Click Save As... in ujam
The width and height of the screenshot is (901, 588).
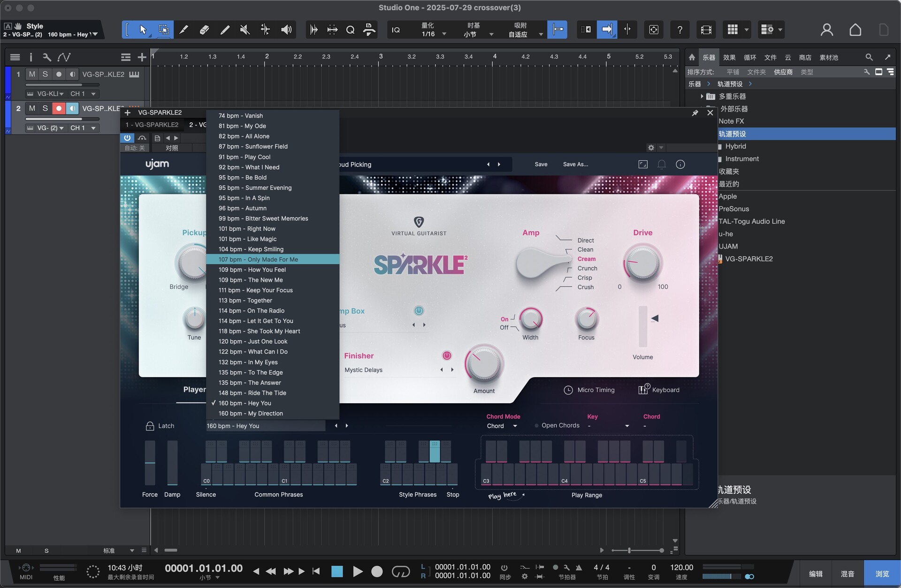tap(575, 164)
